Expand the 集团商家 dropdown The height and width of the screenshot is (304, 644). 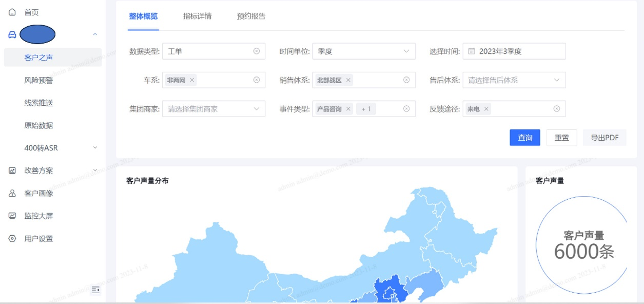pyautogui.click(x=257, y=109)
